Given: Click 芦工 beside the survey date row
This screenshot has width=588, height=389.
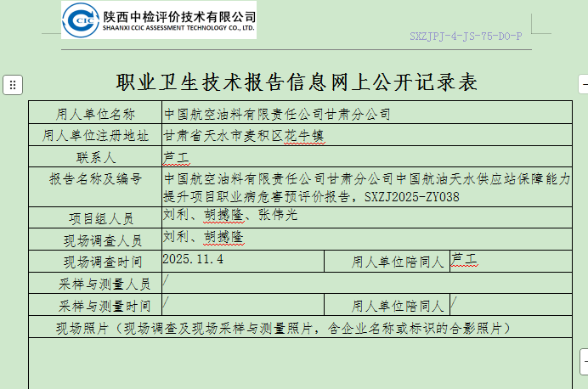Looking at the screenshot, I should (x=465, y=260).
